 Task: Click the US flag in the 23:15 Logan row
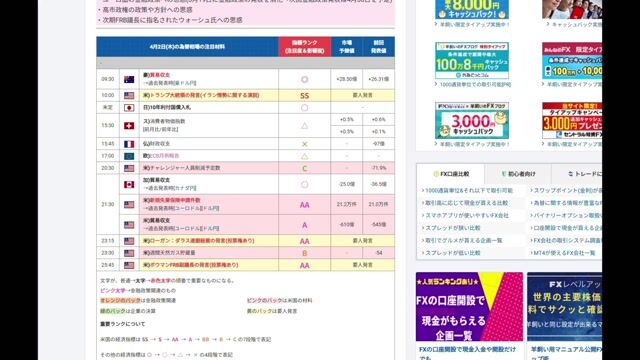129,241
